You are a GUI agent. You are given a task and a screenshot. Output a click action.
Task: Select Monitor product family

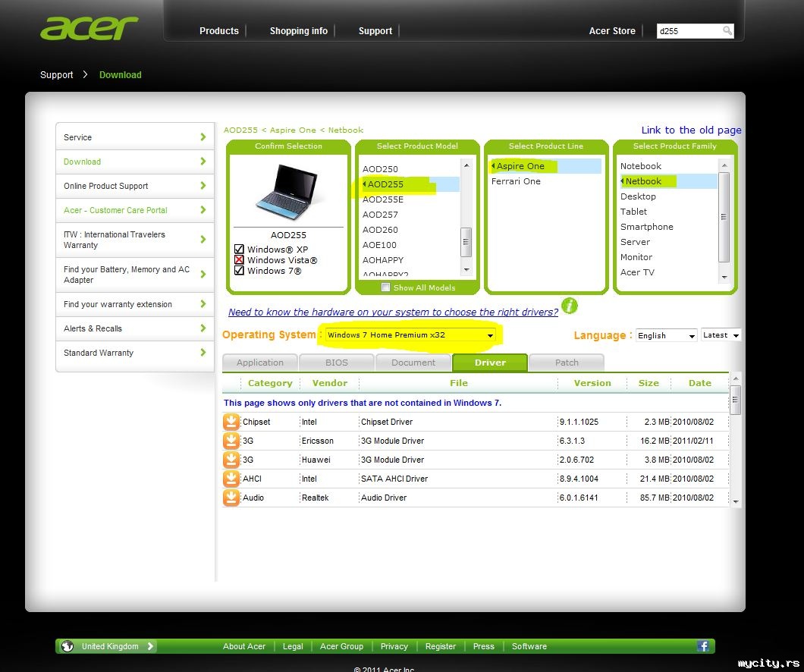pyautogui.click(x=636, y=257)
